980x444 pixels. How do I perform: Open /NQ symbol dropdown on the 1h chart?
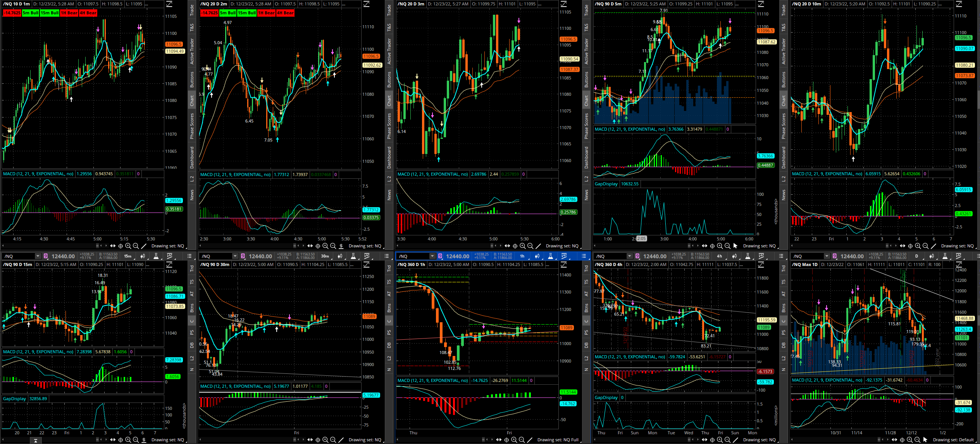coord(432,256)
